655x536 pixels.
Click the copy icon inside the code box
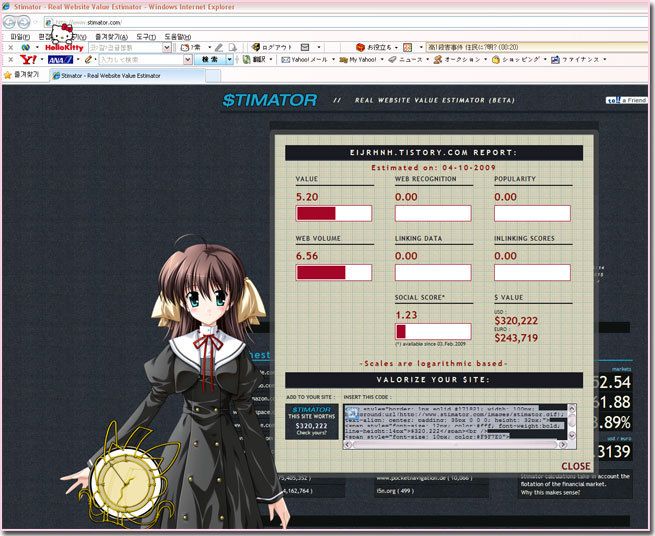point(352,414)
